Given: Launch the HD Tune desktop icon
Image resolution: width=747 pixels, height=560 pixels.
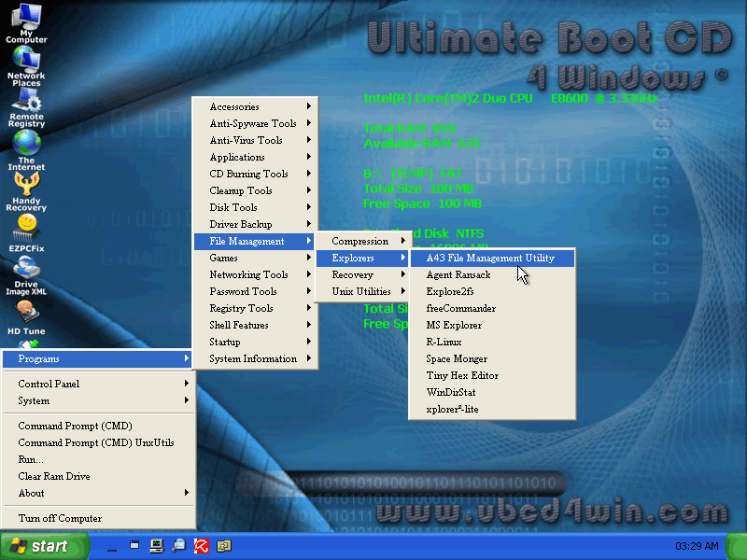Looking at the screenshot, I should click(x=26, y=318).
